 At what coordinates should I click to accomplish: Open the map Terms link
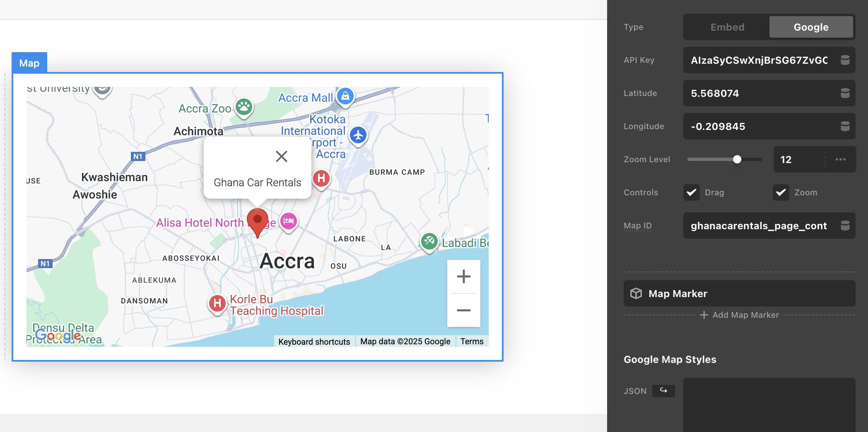click(x=472, y=341)
